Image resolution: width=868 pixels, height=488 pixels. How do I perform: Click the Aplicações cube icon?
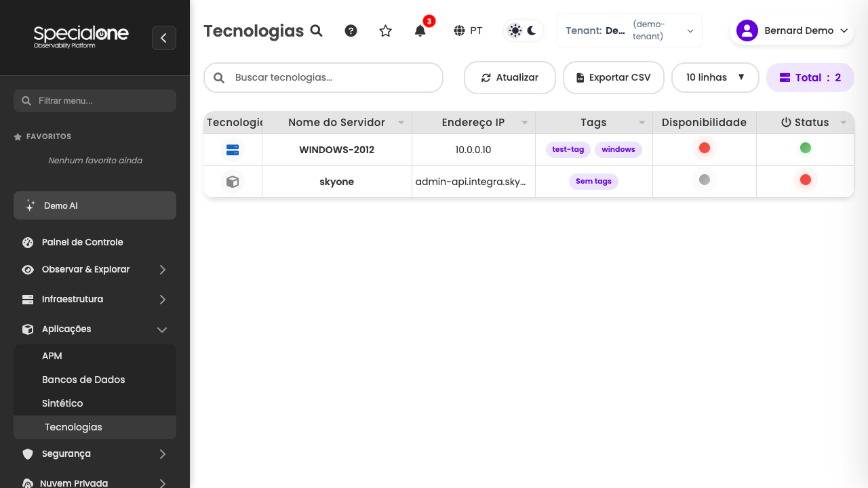28,329
